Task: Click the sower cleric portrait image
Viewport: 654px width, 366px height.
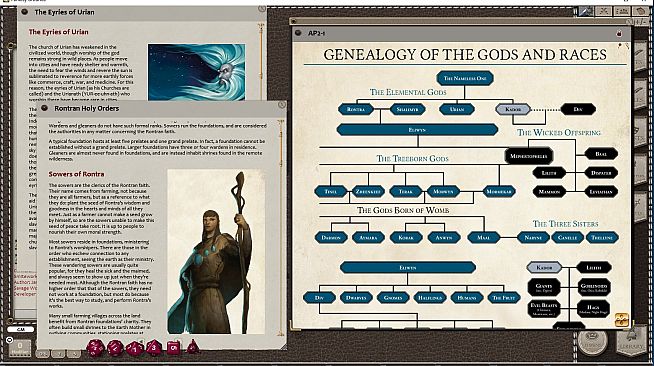Action: 216,251
